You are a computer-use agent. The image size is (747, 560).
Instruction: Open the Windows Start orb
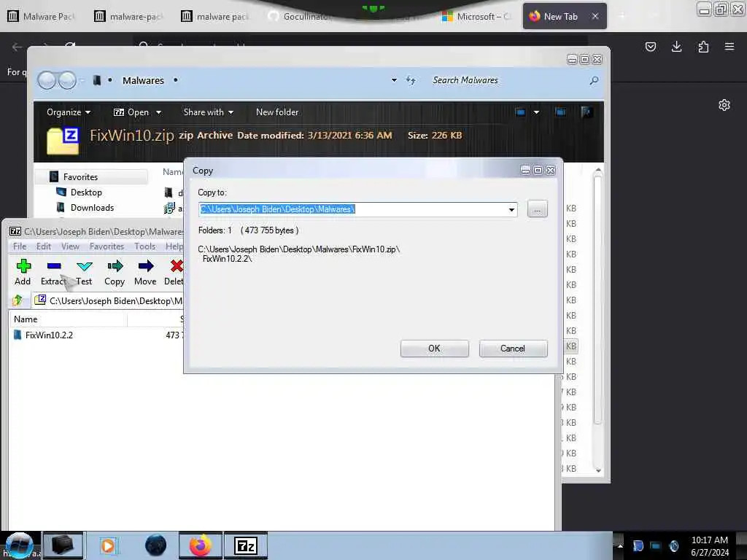point(19,545)
